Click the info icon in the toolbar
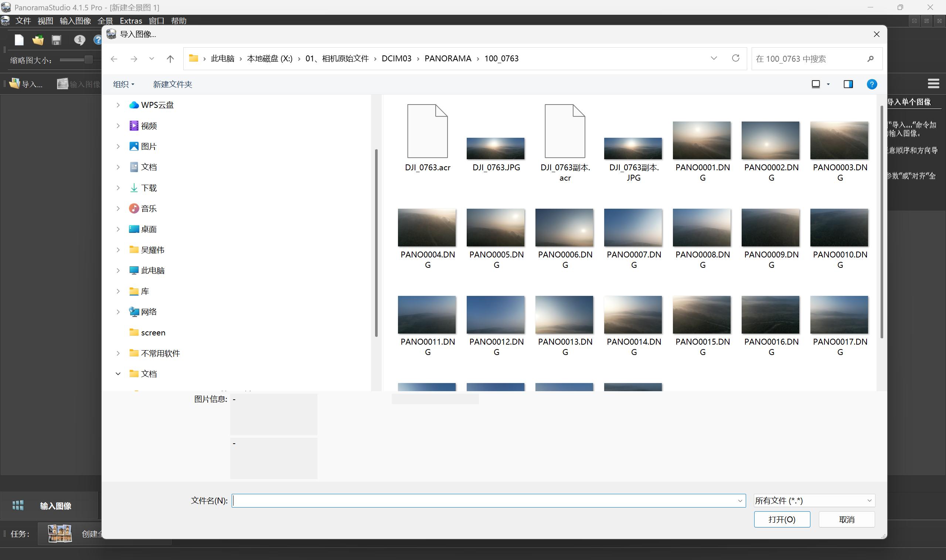The width and height of the screenshot is (946, 560). 79,40
